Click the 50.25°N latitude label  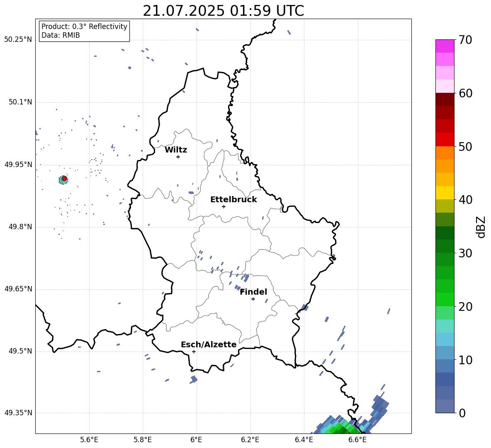[x=18, y=40]
